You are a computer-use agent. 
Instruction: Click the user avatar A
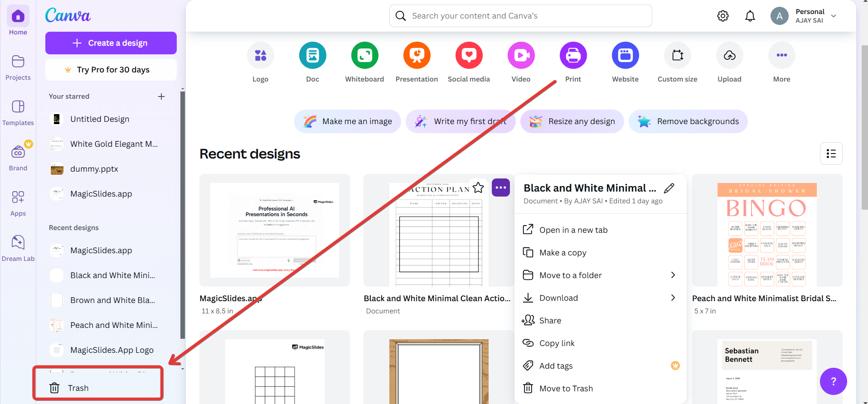click(x=779, y=16)
